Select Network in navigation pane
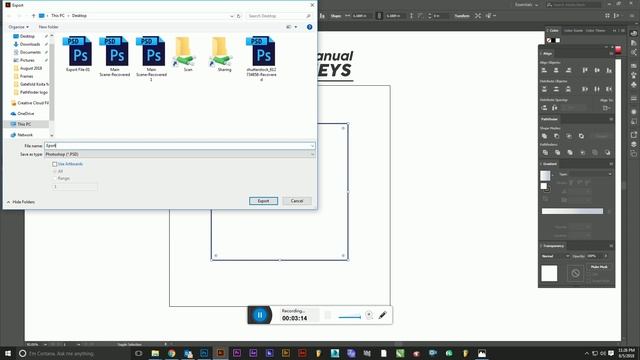This screenshot has width=640, height=360. (x=25, y=135)
